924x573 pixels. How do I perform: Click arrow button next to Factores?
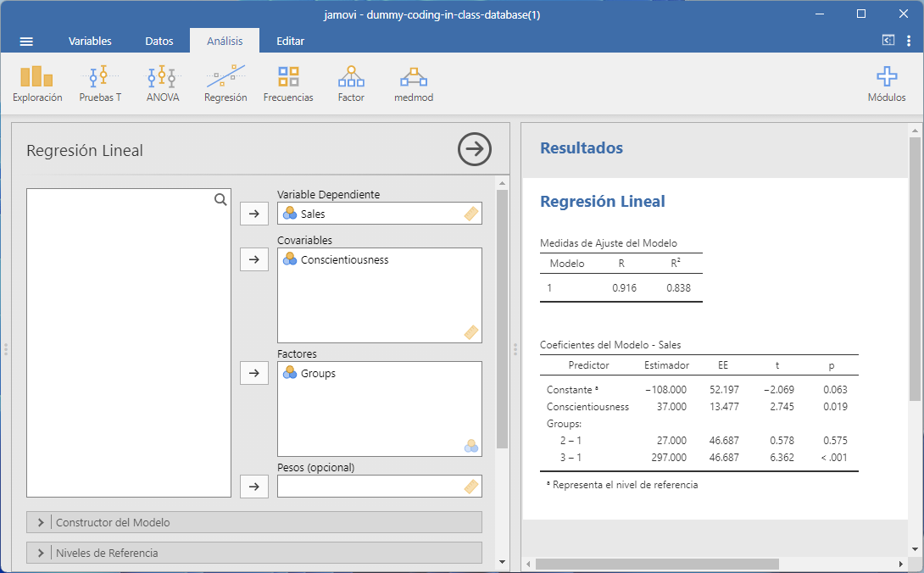(254, 373)
